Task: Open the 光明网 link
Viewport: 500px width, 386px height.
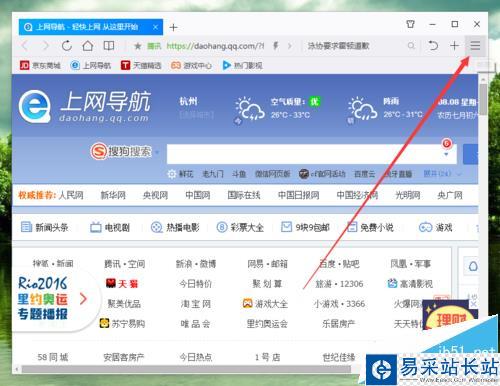Action: point(408,195)
